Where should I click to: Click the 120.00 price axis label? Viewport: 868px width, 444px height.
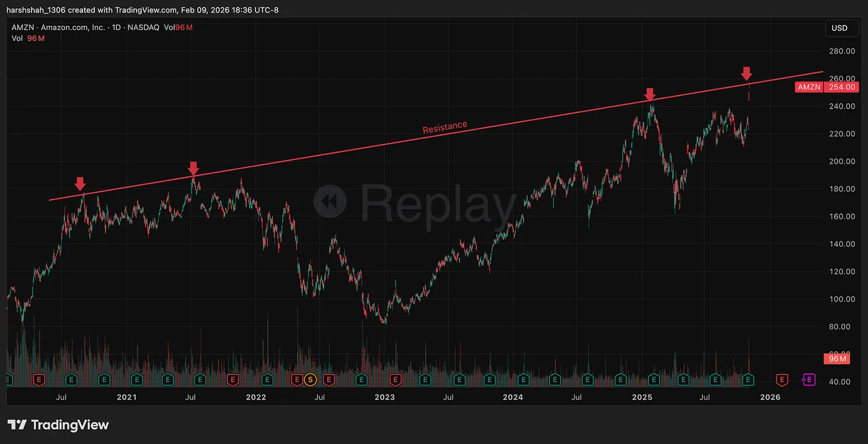pyautogui.click(x=843, y=272)
